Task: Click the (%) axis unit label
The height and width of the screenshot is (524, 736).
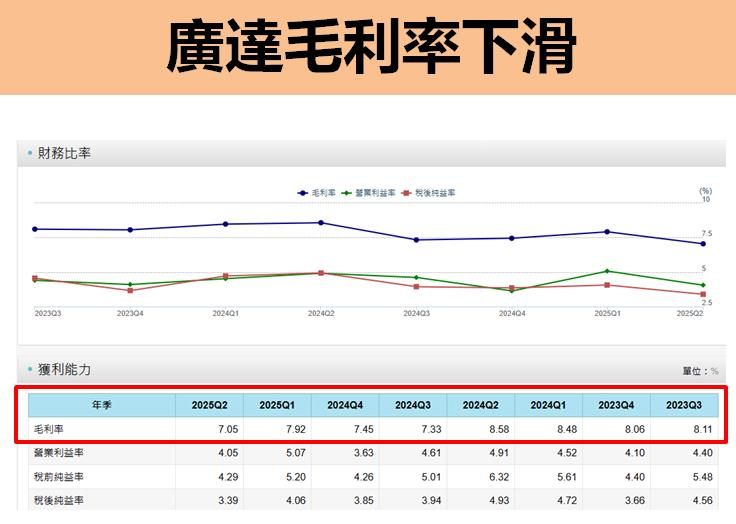Action: tap(705, 191)
